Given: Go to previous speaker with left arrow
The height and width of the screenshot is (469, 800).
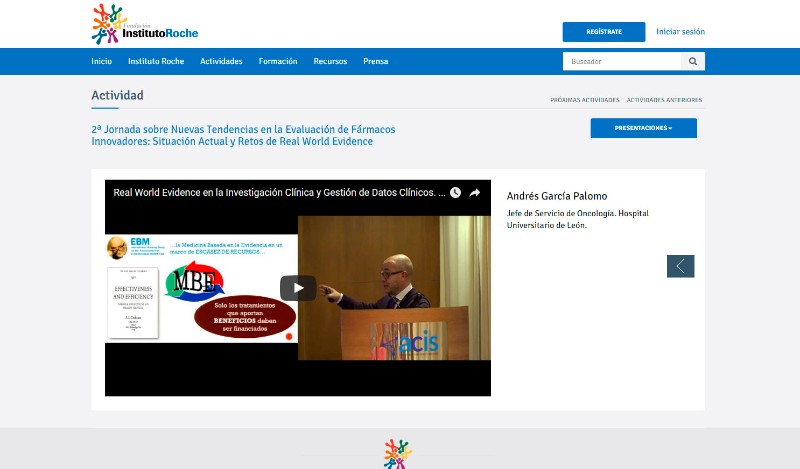Looking at the screenshot, I should pyautogui.click(x=681, y=266).
